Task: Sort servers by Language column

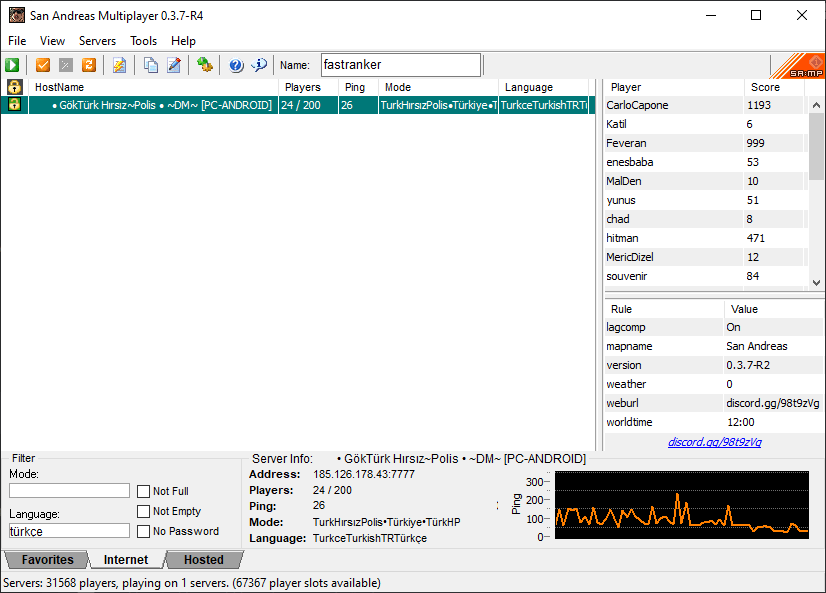Action: [544, 87]
